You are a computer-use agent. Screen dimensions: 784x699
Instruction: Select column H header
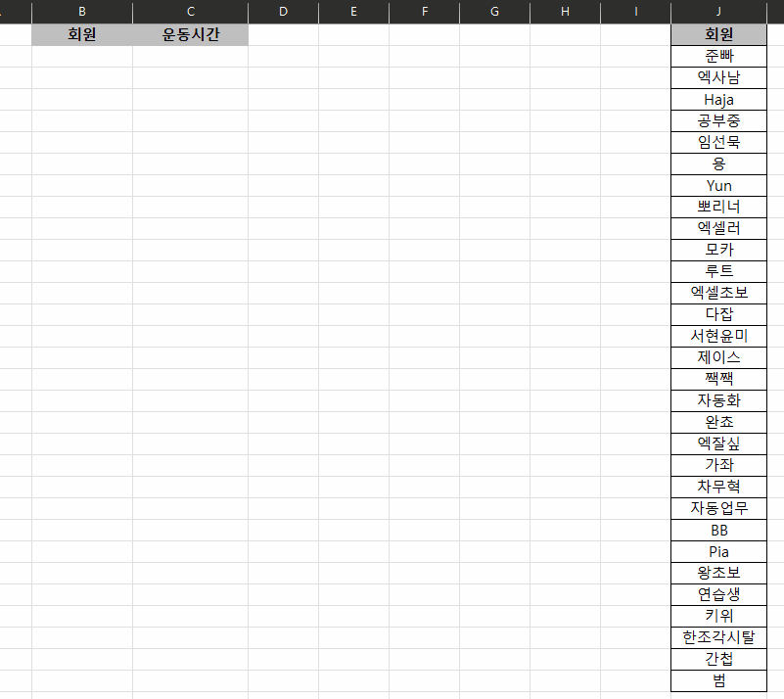(x=566, y=12)
